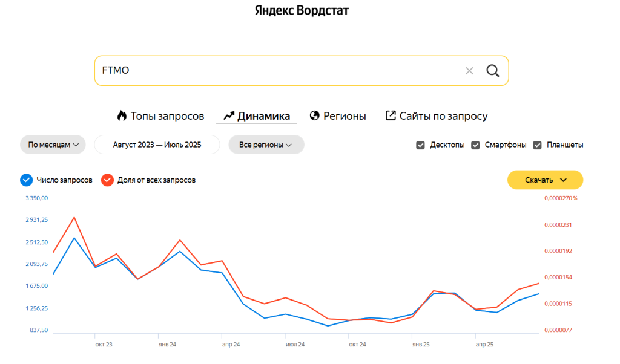Click into the FTMO search field
The height and width of the screenshot is (364, 620).
point(272,71)
